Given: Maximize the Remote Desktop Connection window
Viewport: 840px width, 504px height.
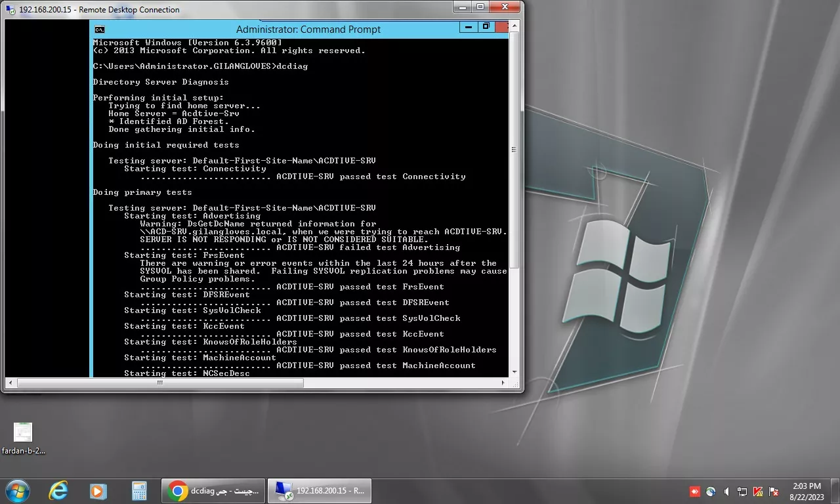Looking at the screenshot, I should pyautogui.click(x=480, y=7).
